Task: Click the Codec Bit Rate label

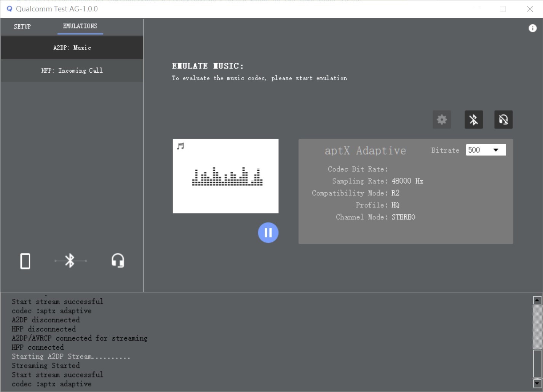Action: point(358,169)
